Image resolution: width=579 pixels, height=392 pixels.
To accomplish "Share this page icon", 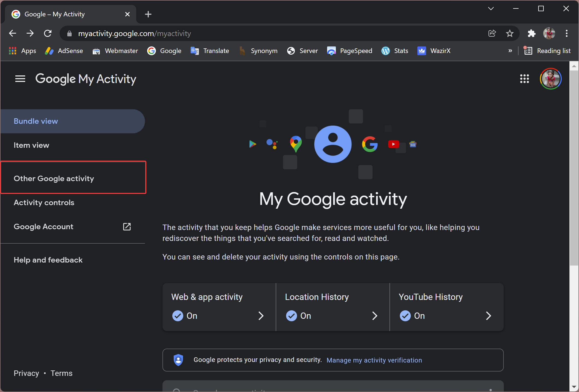I will tap(492, 33).
